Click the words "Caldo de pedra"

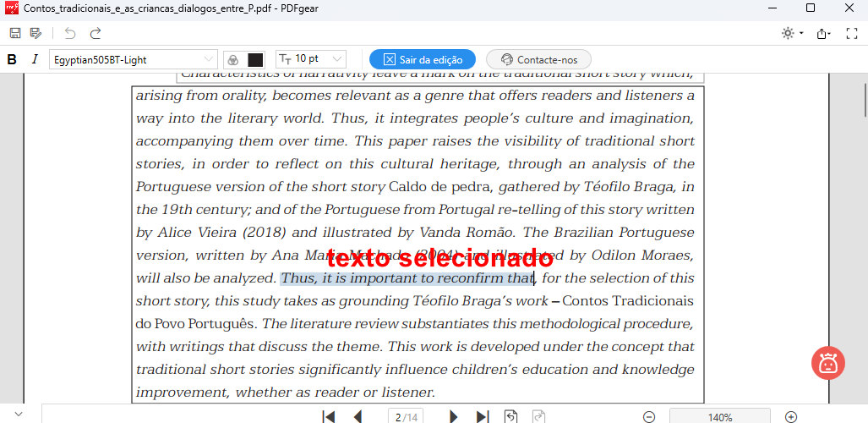coord(440,187)
